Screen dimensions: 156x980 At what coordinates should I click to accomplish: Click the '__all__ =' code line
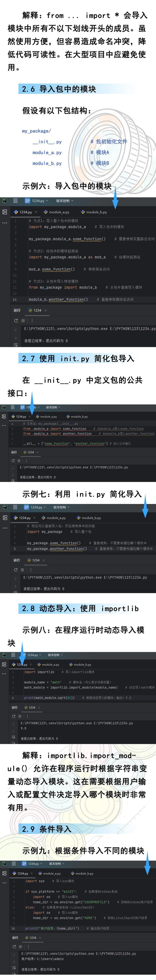coord(65,444)
